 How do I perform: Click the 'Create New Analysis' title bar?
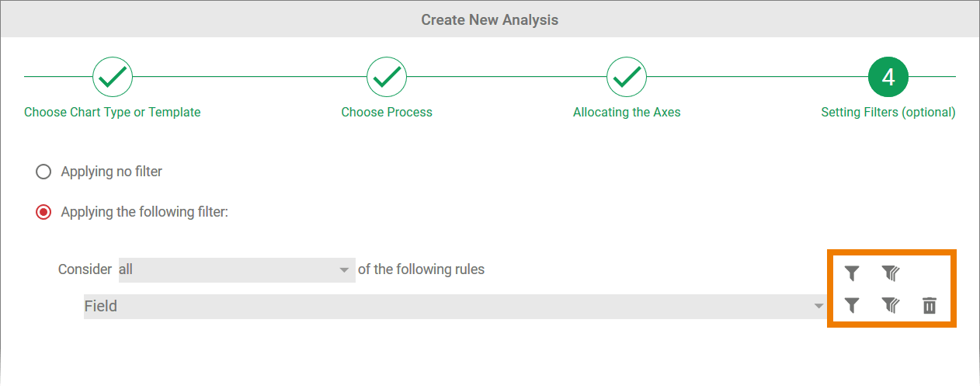(x=489, y=19)
